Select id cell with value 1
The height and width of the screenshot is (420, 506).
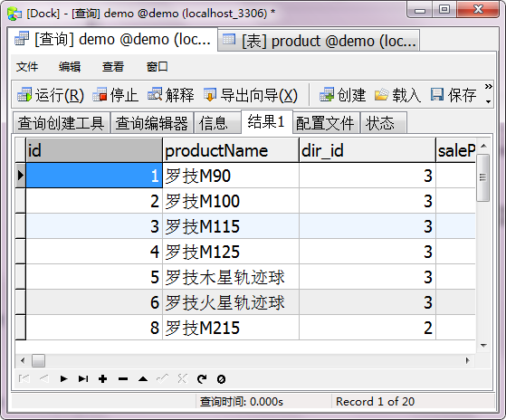tap(94, 176)
